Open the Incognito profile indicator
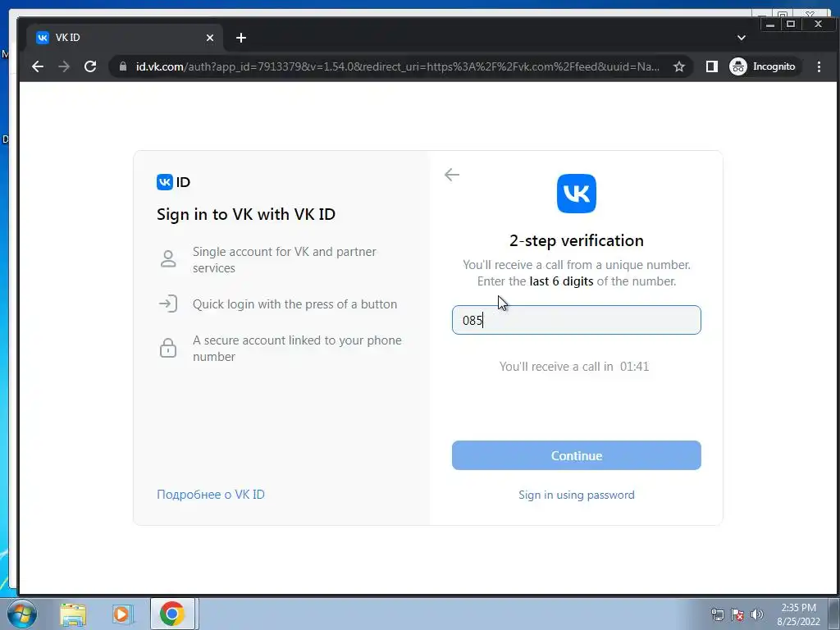The width and height of the screenshot is (840, 630). (x=763, y=66)
